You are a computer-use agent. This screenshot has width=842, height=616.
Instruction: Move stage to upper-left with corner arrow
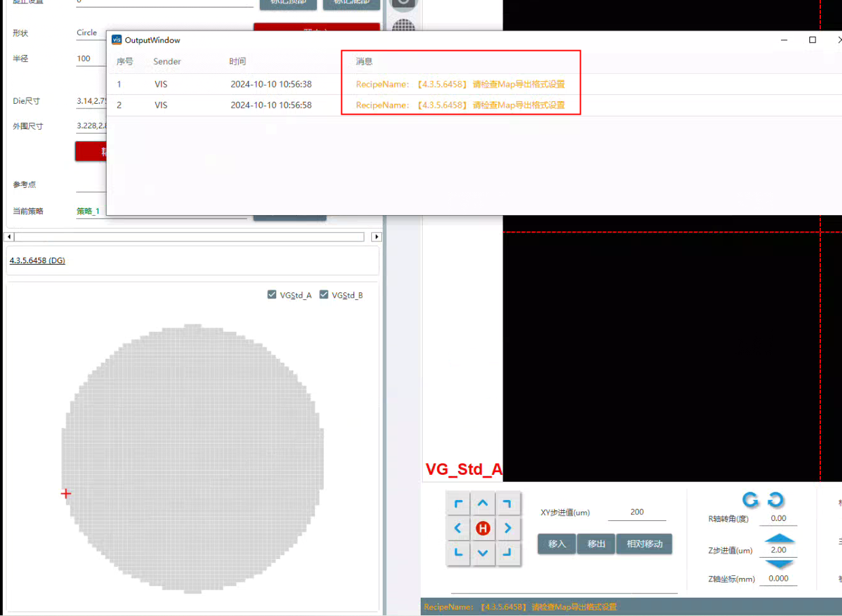(x=458, y=504)
